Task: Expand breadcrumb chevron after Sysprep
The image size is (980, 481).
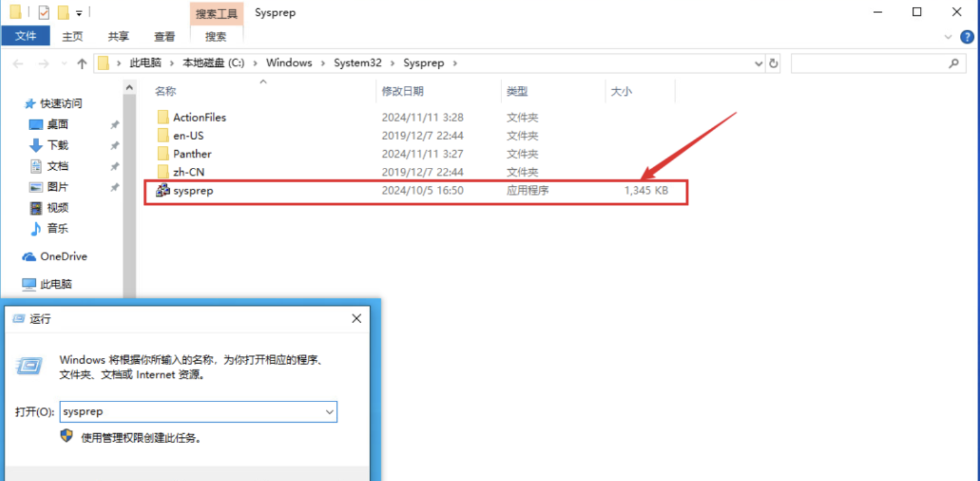Action: (x=455, y=63)
